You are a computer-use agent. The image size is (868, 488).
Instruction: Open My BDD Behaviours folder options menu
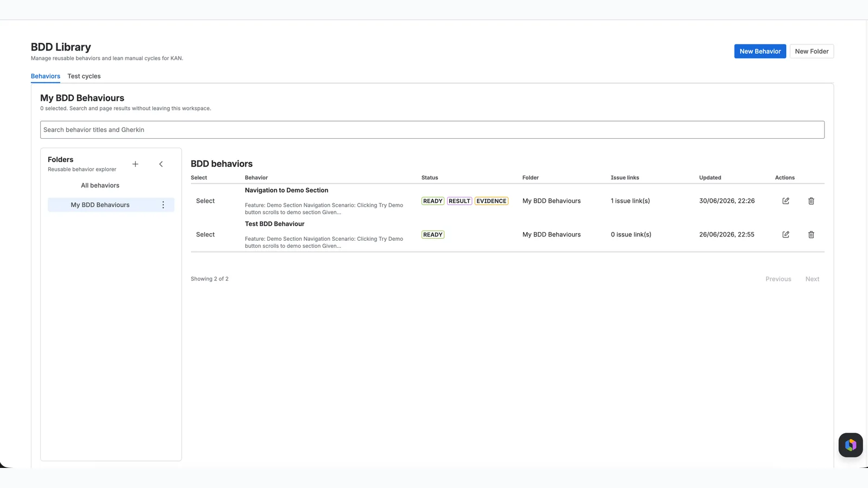[x=163, y=205]
